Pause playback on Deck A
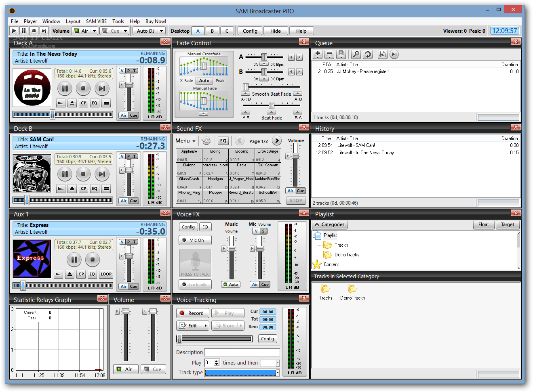 point(65,88)
